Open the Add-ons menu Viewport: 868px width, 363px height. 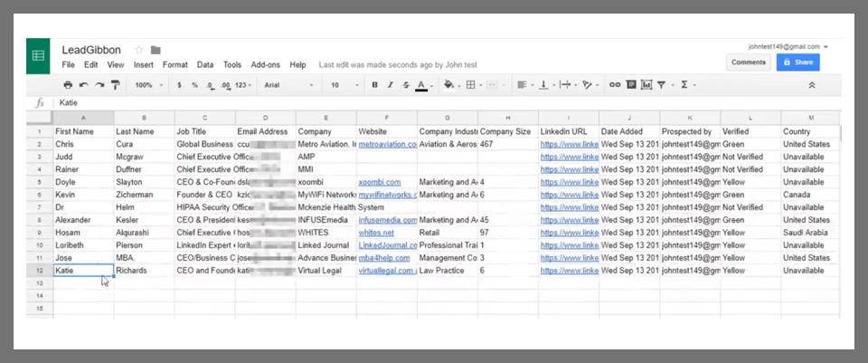265,65
